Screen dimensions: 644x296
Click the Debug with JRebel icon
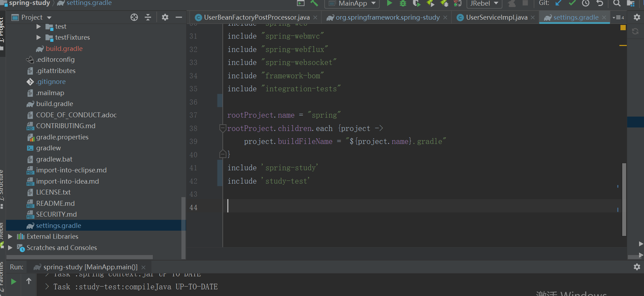[x=444, y=3]
